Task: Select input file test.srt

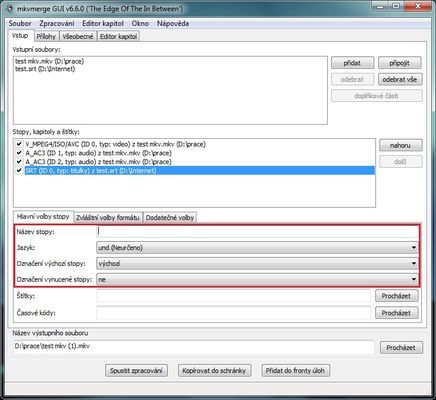Action: pos(45,69)
